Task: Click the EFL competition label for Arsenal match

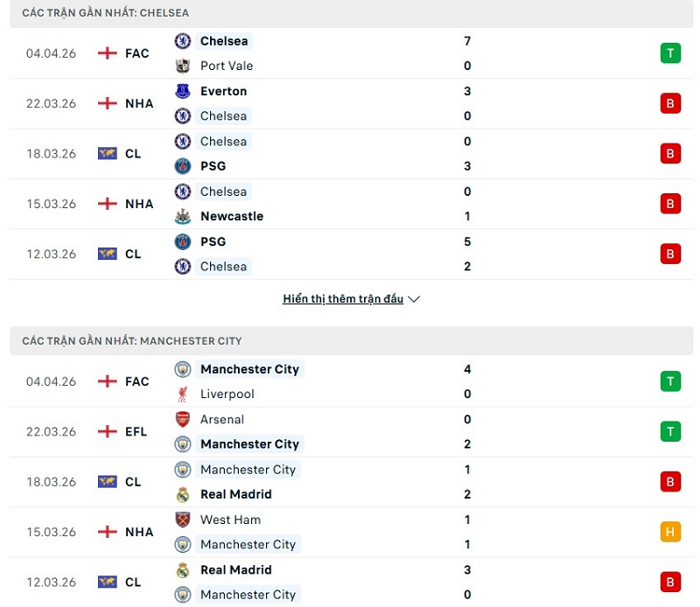Action: coord(136,431)
